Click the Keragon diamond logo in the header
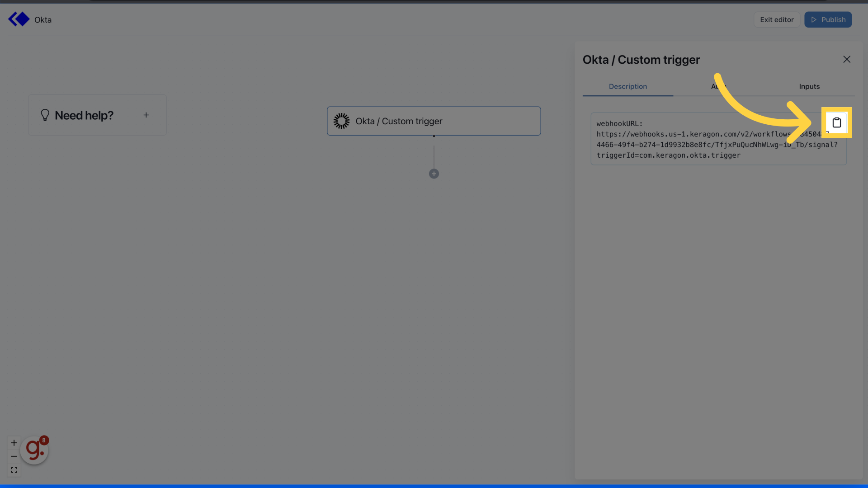 coord(19,19)
